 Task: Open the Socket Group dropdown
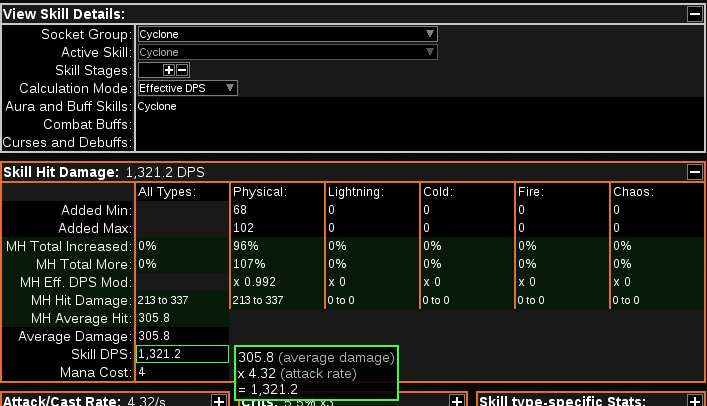(286, 34)
